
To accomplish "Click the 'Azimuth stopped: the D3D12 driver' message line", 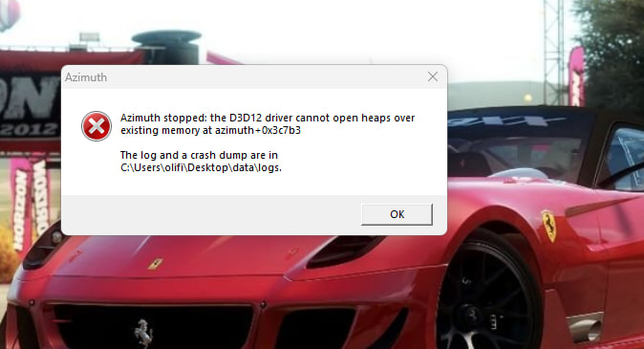I will click(x=268, y=118).
